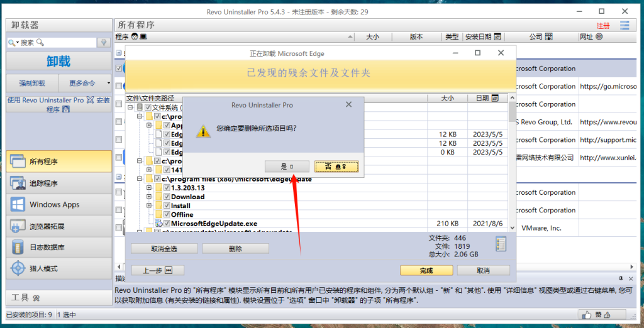This screenshot has width=644, height=328.
Task: Collapse the program files (x86) edgeupdate node
Action: point(140,179)
